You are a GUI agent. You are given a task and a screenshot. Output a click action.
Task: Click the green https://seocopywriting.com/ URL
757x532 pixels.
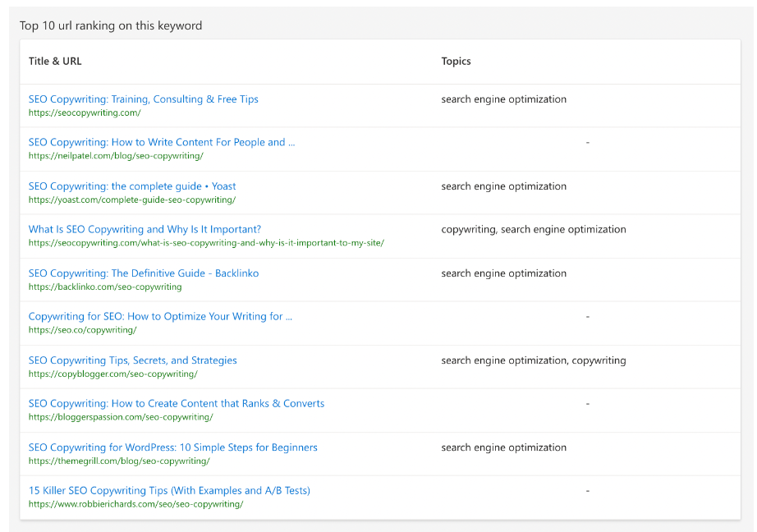[85, 113]
